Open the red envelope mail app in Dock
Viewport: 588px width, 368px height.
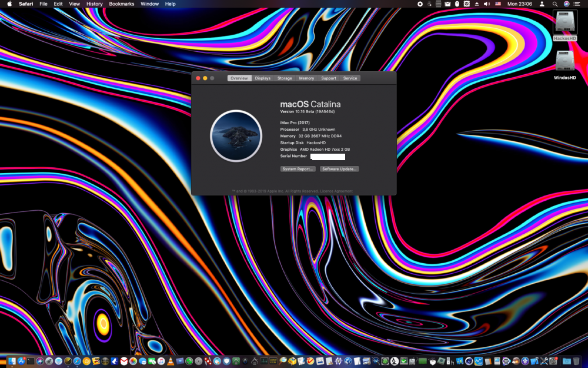click(x=123, y=362)
